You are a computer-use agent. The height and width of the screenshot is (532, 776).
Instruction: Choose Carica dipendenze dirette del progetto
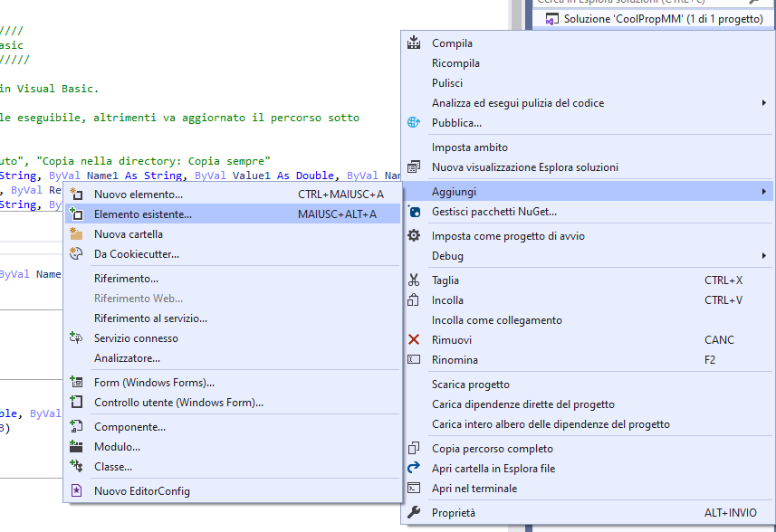(588, 404)
